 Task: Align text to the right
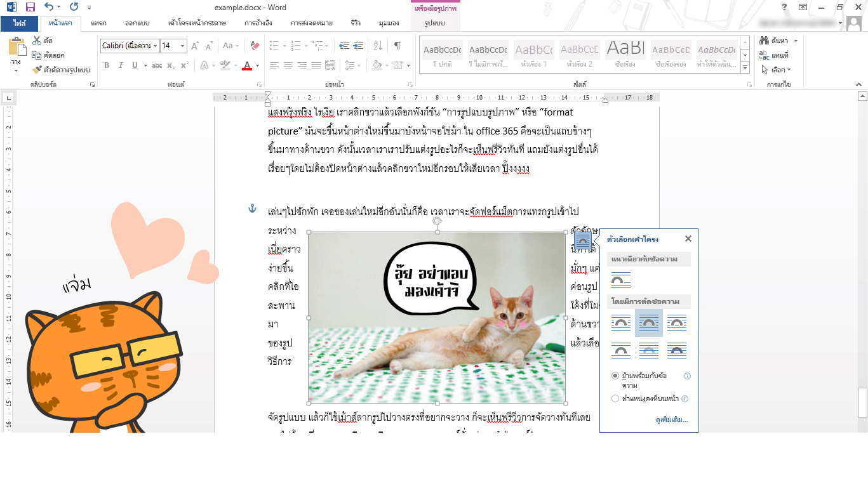coord(302,65)
